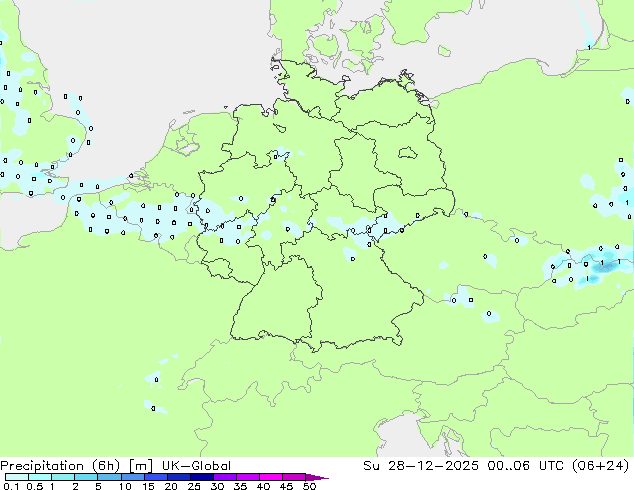Choose the 2–5 turquoise legend swatch
This screenshot has height=490, width=634.
click(86, 477)
